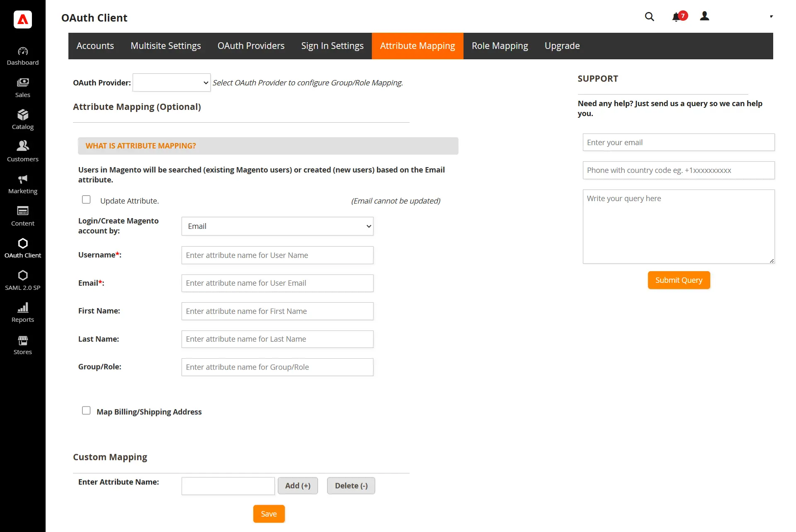Viewport: 796px width, 532px height.
Task: Switch to the Sign In Settings tab
Action: [332, 46]
